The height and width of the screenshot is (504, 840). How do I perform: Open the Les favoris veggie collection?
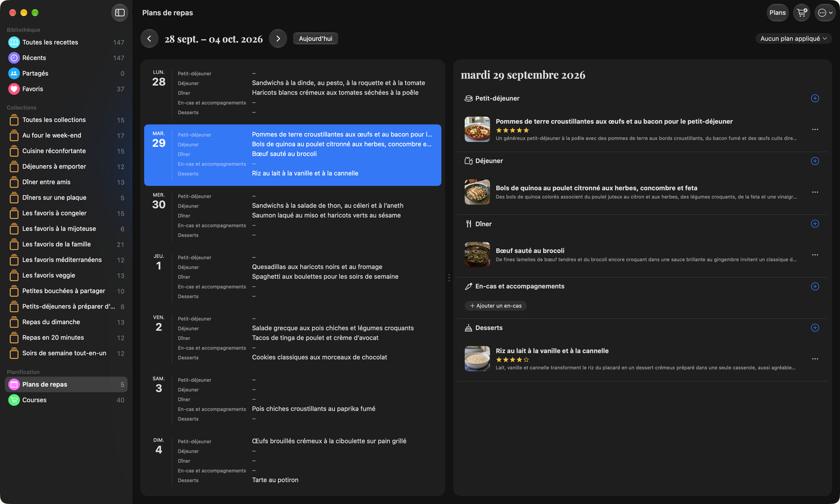pos(66,276)
